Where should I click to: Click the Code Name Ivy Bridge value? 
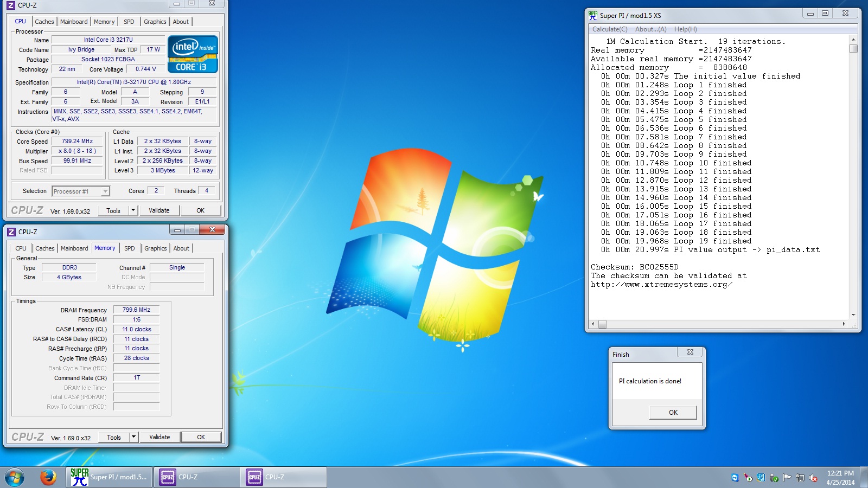(x=81, y=49)
